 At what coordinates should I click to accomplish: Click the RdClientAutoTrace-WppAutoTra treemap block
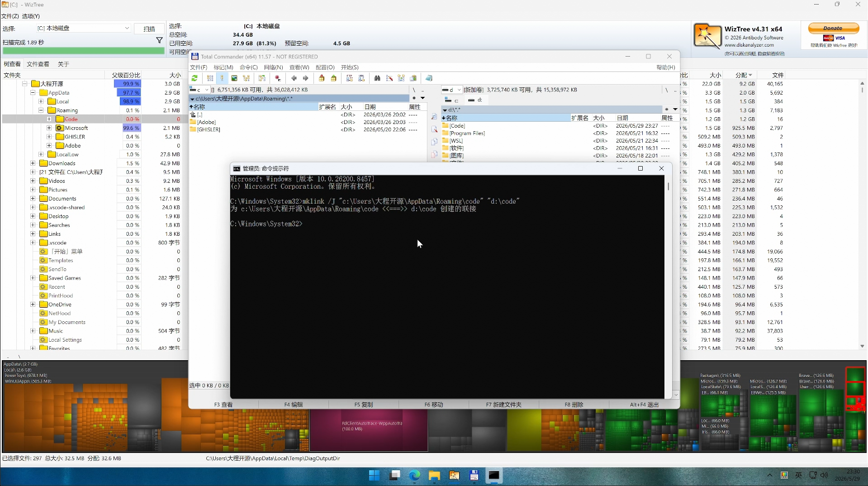369,430
